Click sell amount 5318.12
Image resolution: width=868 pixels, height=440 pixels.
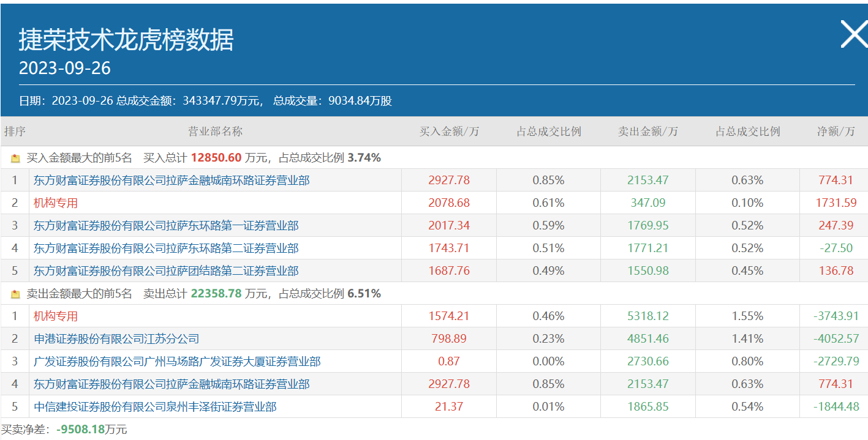coord(648,316)
